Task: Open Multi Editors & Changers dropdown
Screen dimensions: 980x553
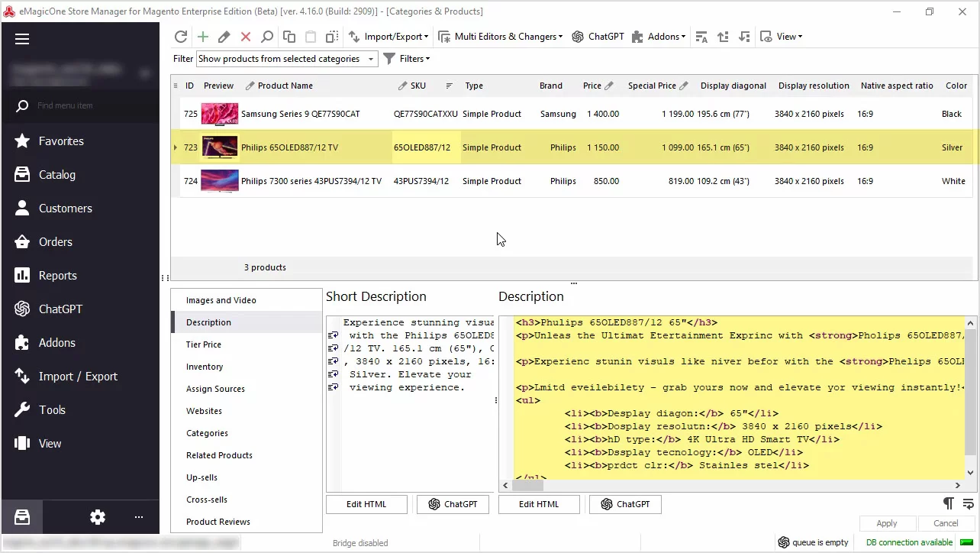Action: [x=500, y=37]
